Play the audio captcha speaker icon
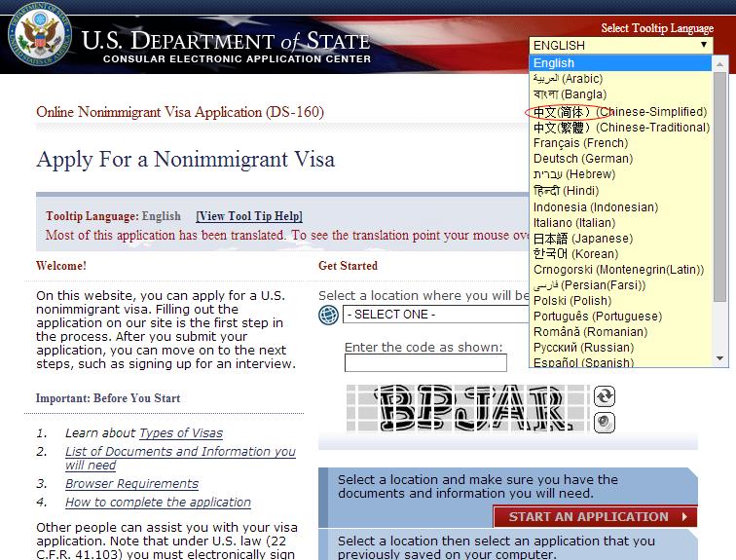736x560 pixels. (605, 423)
